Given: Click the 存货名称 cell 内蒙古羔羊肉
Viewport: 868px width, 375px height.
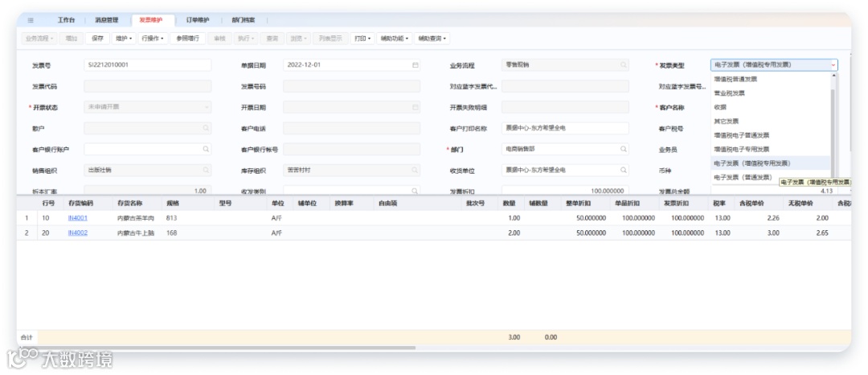Looking at the screenshot, I should (x=136, y=218).
